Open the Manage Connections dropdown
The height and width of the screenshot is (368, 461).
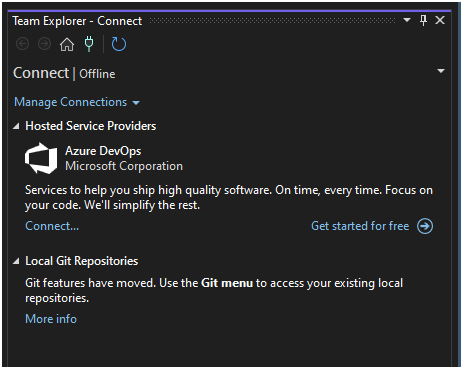tap(77, 102)
